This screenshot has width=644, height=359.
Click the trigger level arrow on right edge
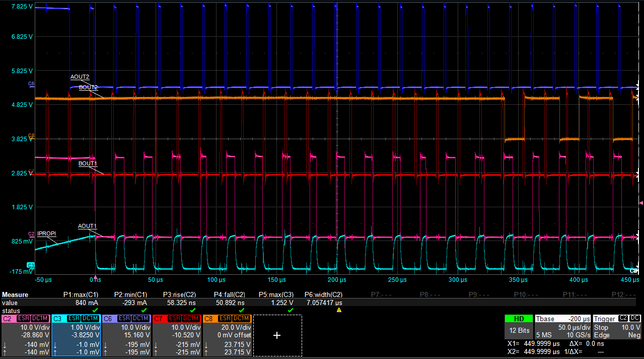[640, 203]
